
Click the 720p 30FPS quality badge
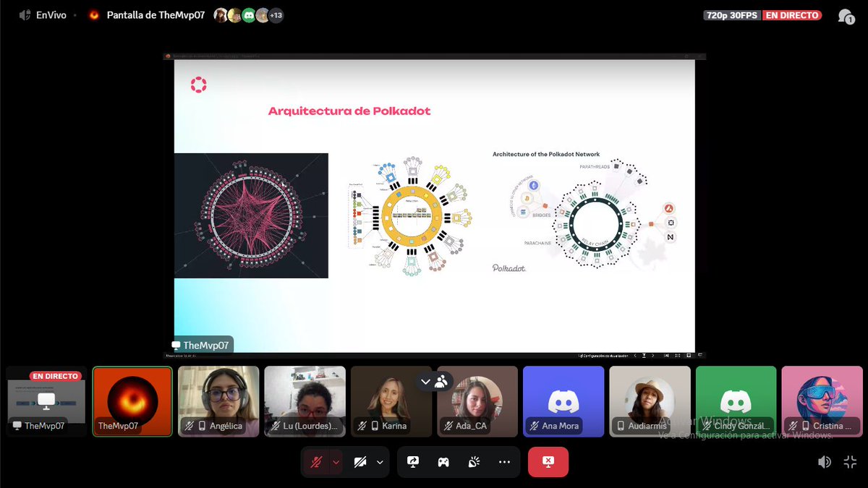[731, 15]
